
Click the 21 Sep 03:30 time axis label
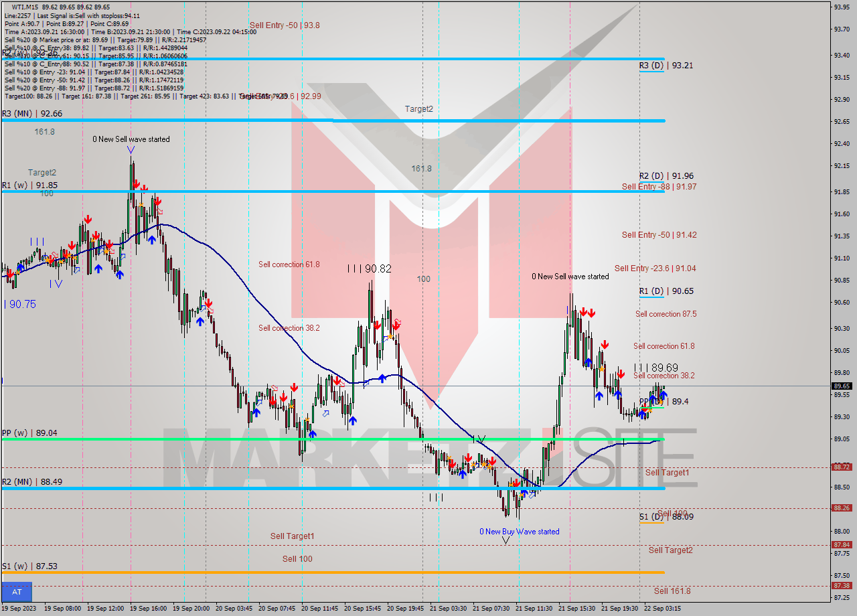pos(447,609)
